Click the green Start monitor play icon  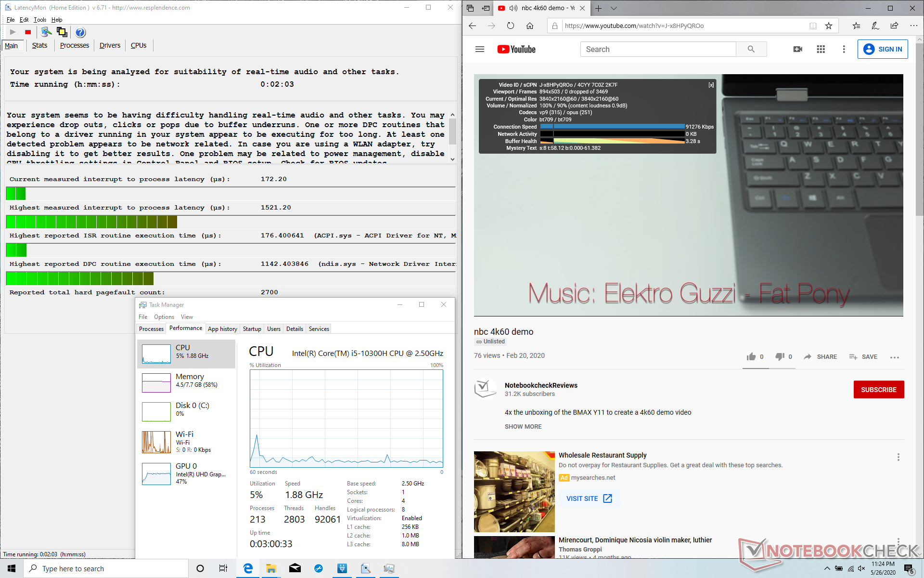point(13,32)
